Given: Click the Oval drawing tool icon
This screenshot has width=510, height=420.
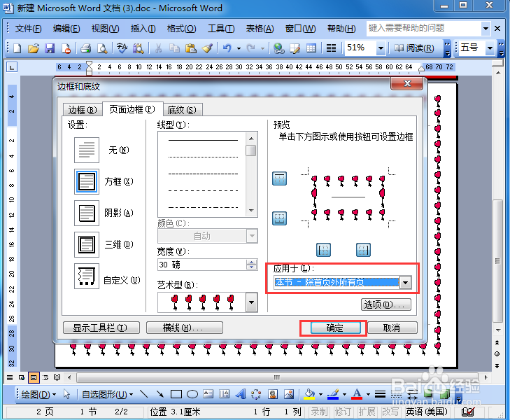Looking at the screenshot, I should 192,394.
